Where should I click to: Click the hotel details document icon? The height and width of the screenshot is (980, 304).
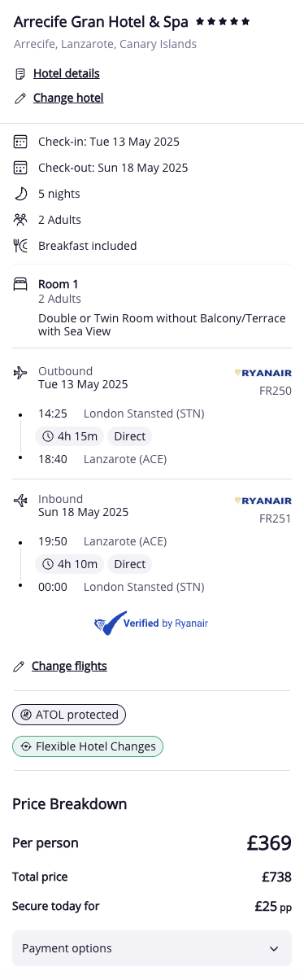point(20,74)
